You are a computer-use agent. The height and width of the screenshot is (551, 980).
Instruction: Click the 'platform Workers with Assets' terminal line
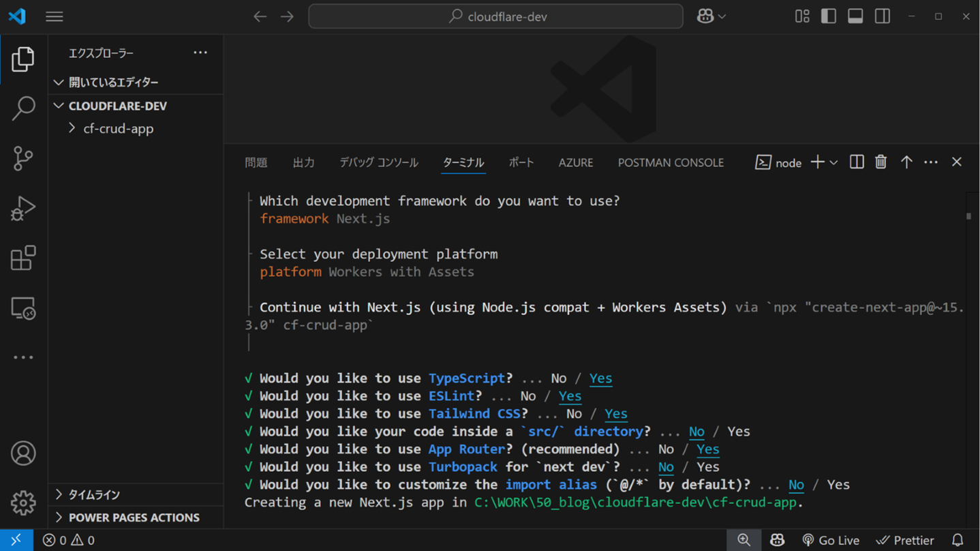[367, 272]
